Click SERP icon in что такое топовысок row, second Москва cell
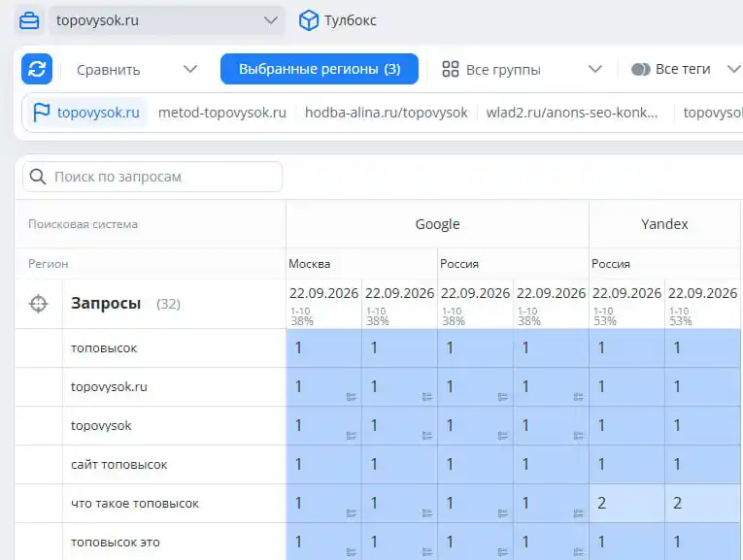 point(427,513)
